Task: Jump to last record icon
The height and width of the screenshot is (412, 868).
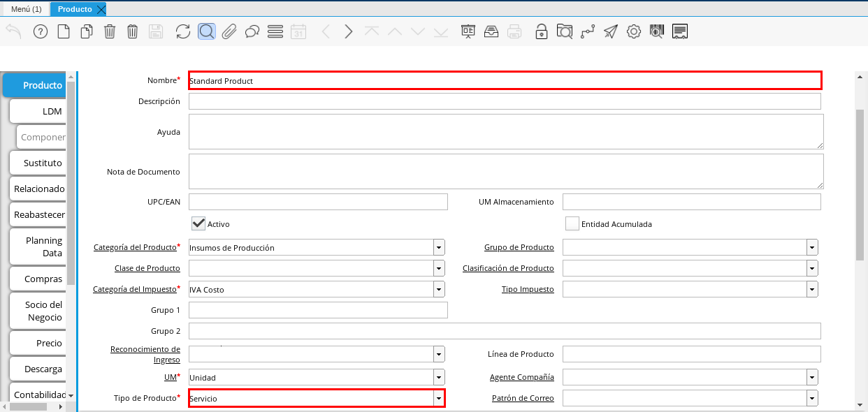Action: (441, 31)
